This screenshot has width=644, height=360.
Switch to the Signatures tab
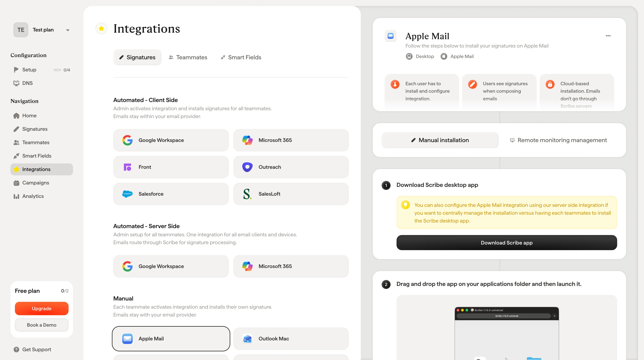click(137, 57)
